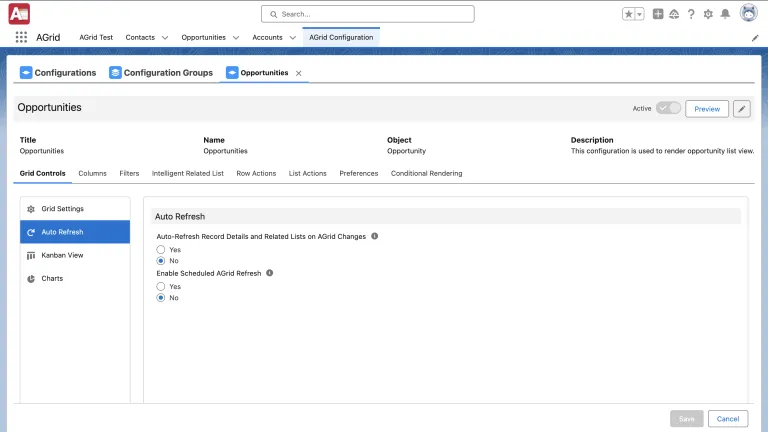768x432 pixels.
Task: Open the AGrid Configuration nav tab
Action: (x=341, y=37)
